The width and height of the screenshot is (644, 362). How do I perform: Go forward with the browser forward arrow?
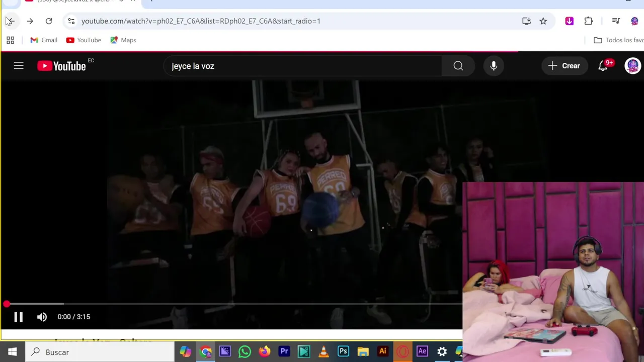tap(30, 21)
